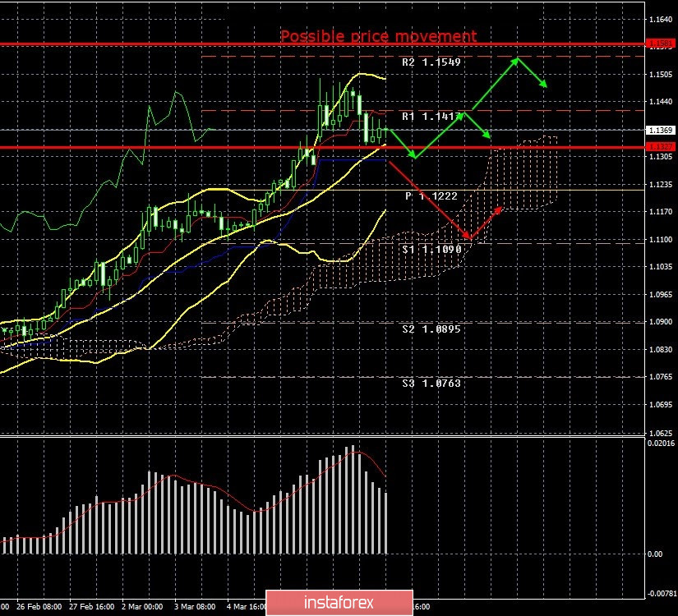This screenshot has width=678, height=616.
Task: Click the red 1.1581 price tag
Action: click(660, 44)
